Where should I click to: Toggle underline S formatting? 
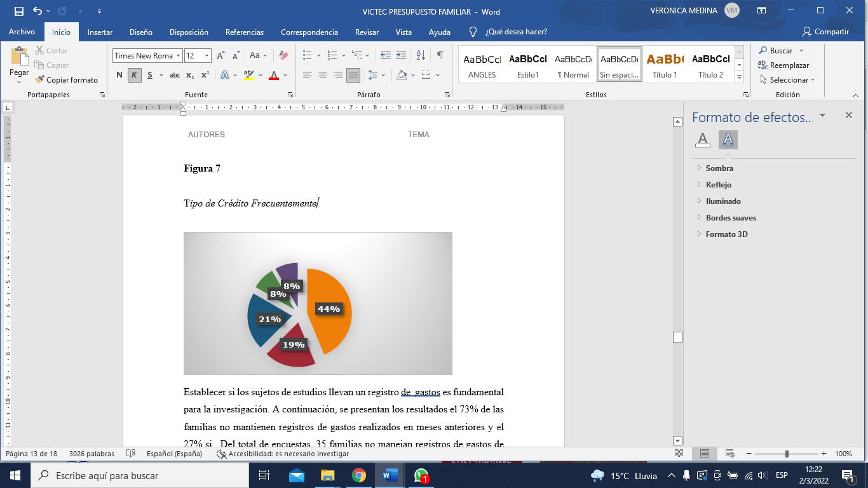coord(150,75)
